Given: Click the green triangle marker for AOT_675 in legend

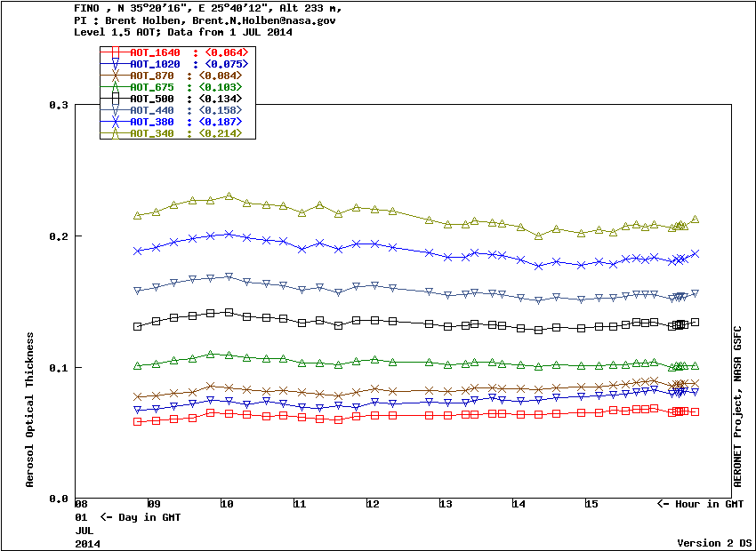Looking at the screenshot, I should click(115, 87).
